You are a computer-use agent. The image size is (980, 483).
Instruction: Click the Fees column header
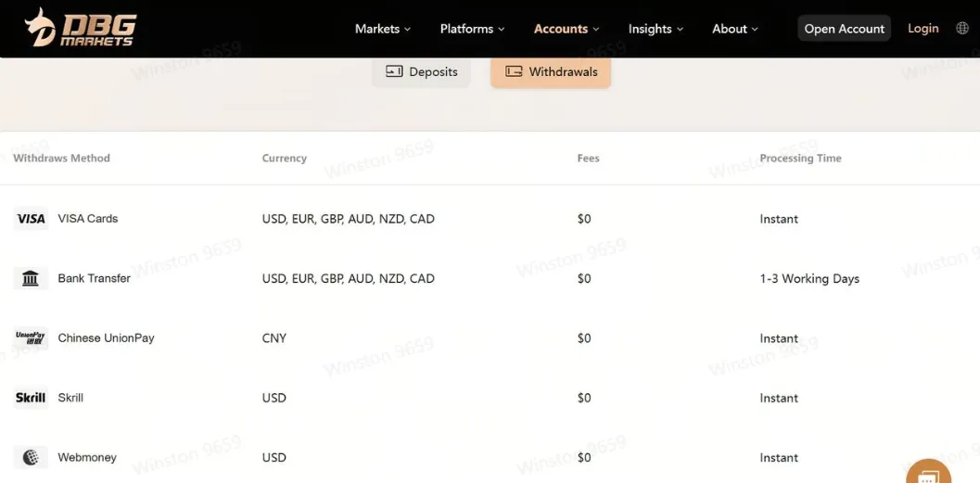tap(588, 159)
